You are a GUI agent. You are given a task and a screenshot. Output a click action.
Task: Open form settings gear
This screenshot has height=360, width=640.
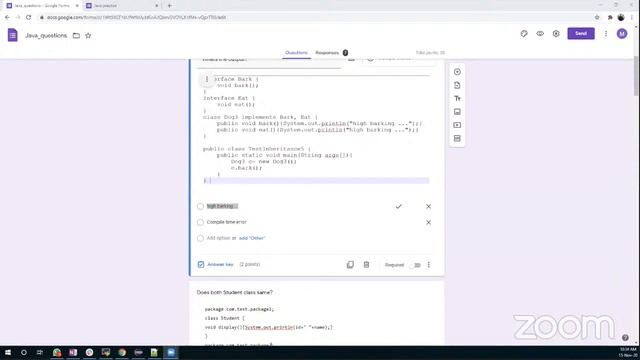coord(556,34)
